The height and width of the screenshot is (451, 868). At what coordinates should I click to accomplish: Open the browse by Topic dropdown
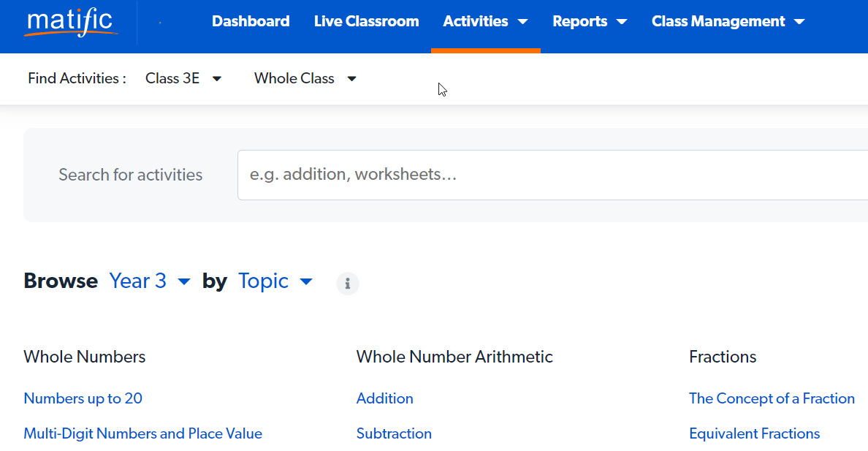coord(275,281)
